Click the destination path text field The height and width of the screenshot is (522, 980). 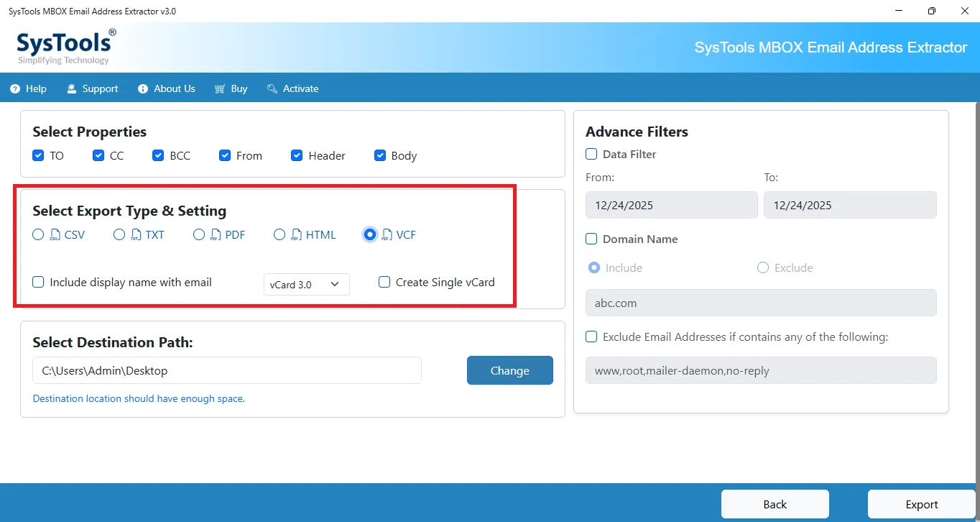pos(227,370)
